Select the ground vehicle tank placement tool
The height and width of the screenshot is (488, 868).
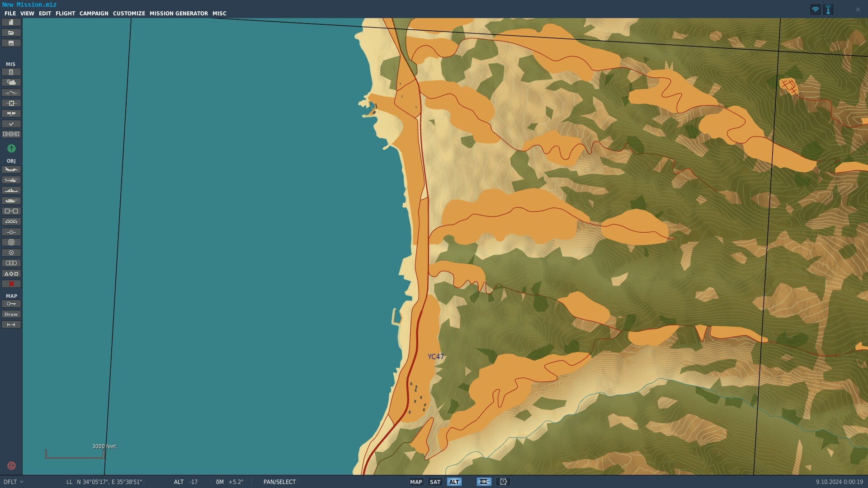coord(11,201)
